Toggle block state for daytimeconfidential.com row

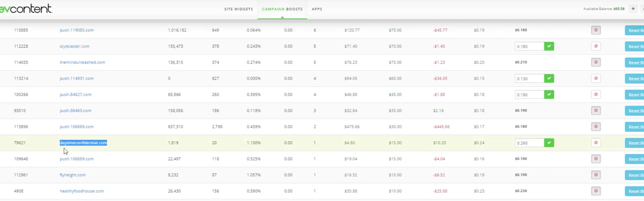tap(596, 143)
